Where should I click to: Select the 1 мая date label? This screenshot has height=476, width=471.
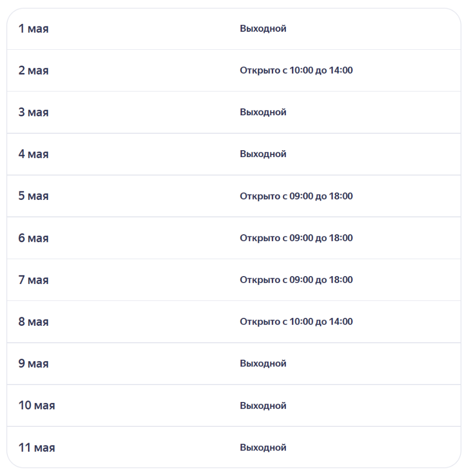(x=33, y=29)
